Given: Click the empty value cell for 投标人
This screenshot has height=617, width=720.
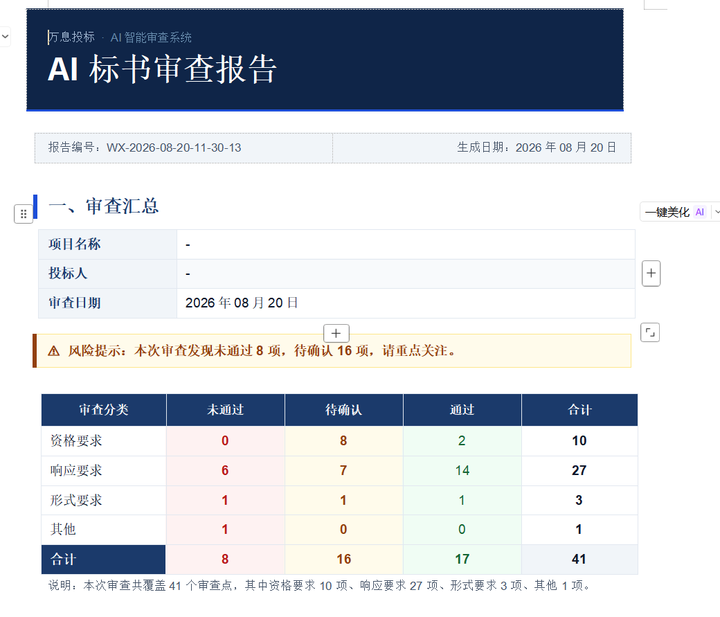Looking at the screenshot, I should (x=406, y=274).
